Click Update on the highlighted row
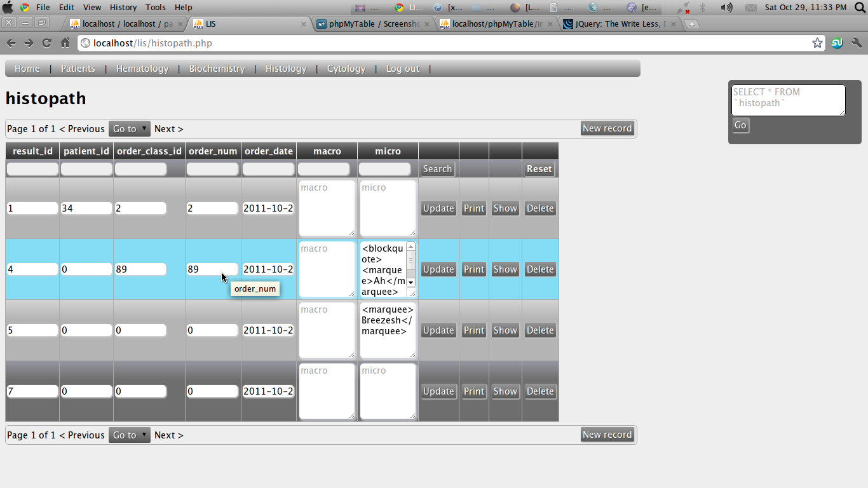The width and height of the screenshot is (868, 488). pyautogui.click(x=438, y=269)
